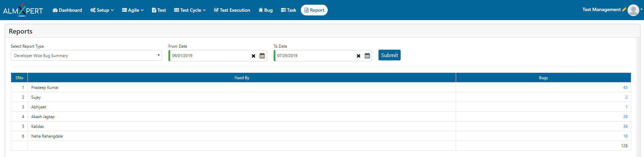Open Test Execution page
The width and height of the screenshot is (644, 157).
(x=232, y=10)
